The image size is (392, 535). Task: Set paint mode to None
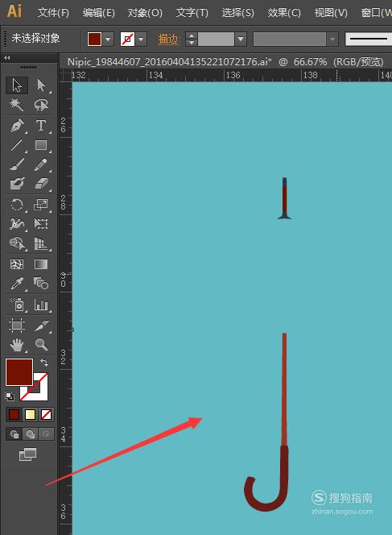coord(46,414)
